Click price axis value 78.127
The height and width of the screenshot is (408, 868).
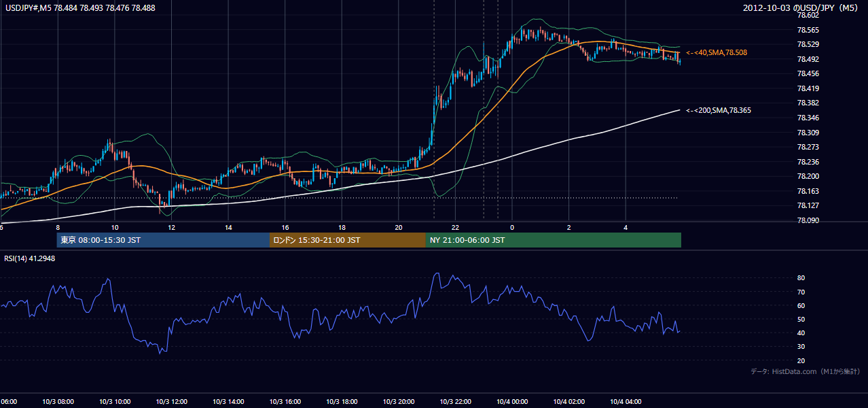808,205
